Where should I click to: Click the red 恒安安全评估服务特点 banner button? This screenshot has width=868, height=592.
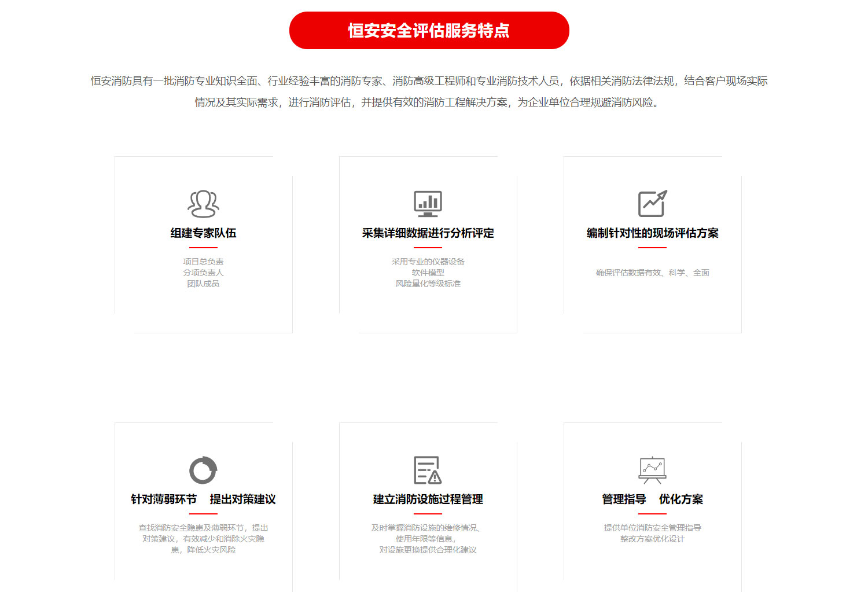coord(429,30)
